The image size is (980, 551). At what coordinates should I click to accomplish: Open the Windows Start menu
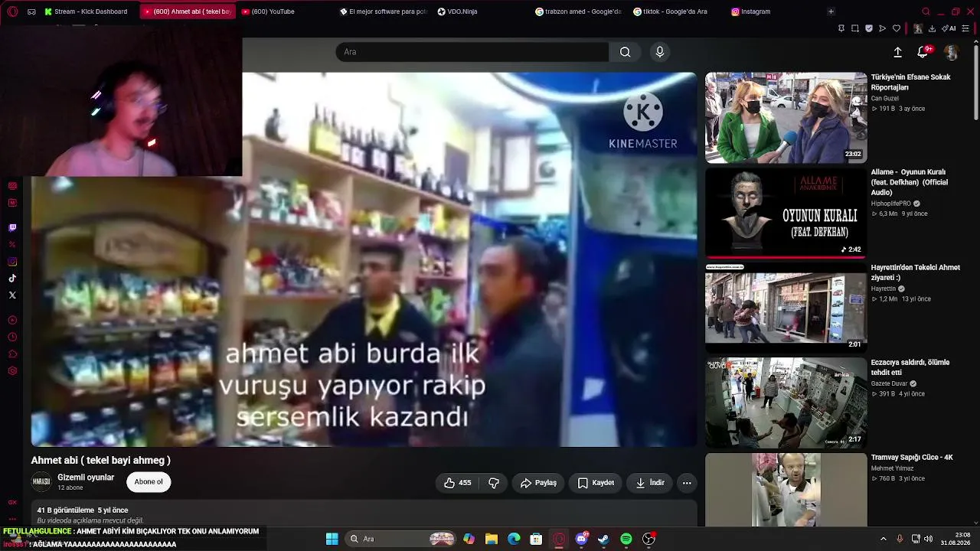pyautogui.click(x=332, y=539)
